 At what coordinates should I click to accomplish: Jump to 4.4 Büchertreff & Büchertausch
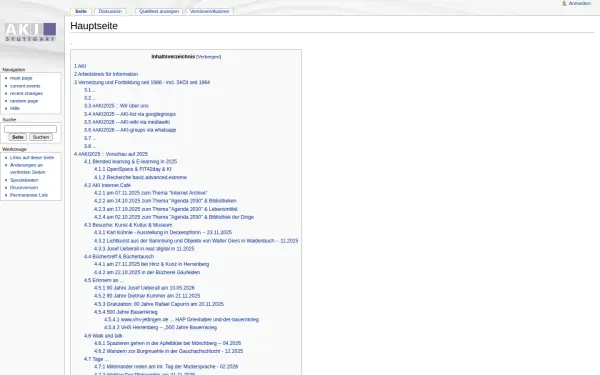tap(119, 257)
